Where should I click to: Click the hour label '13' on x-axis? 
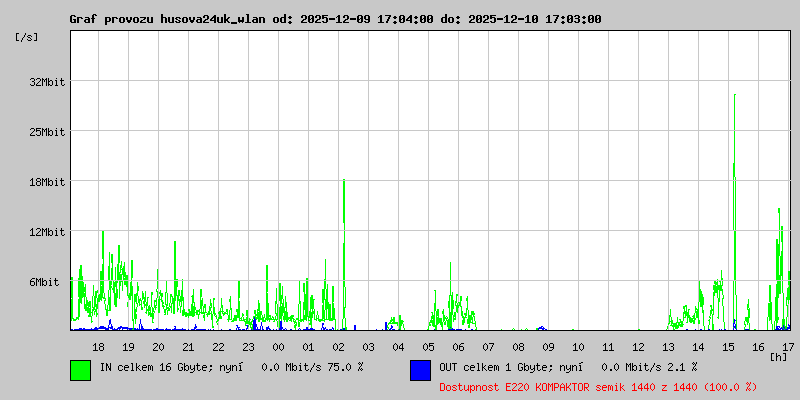[668, 347]
